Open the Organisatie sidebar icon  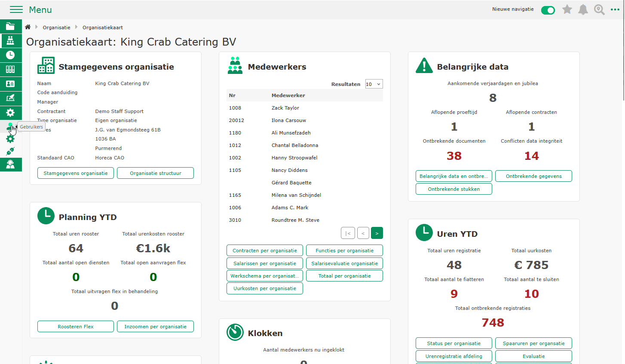click(11, 40)
